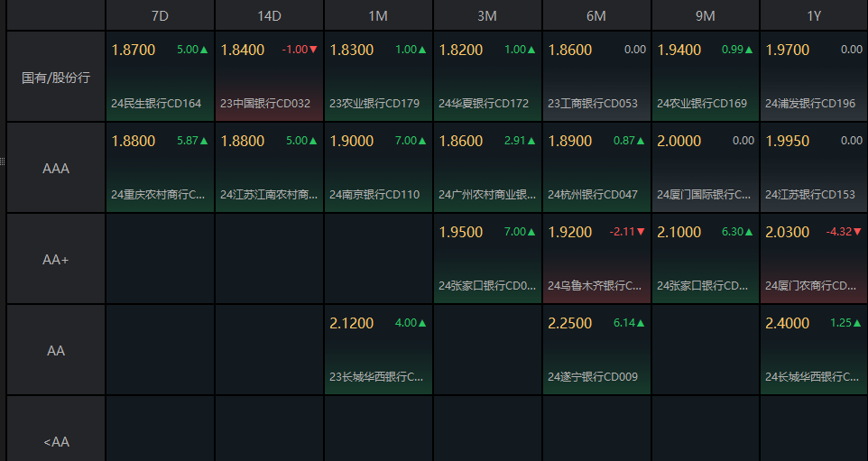Select the 1M tenor column header
This screenshot has width=868, height=461.
click(378, 15)
